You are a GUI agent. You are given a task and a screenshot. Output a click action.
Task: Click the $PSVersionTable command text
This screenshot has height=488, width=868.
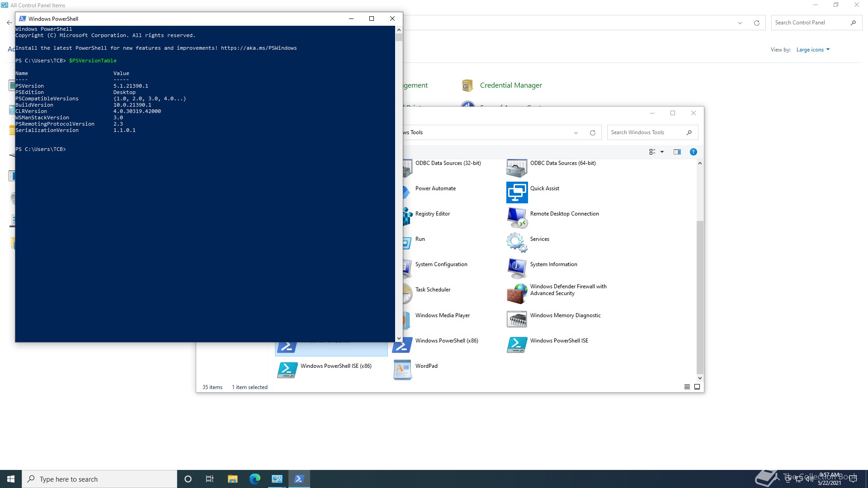[93, 61]
